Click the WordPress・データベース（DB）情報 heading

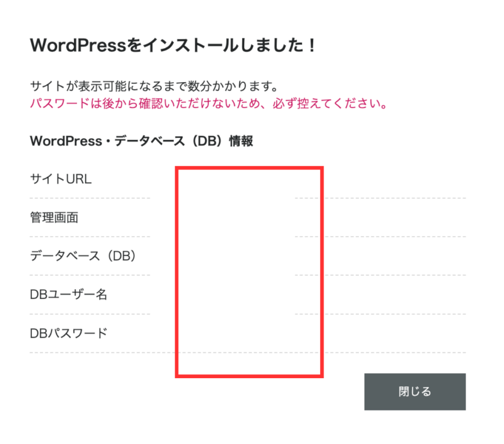pos(141,141)
